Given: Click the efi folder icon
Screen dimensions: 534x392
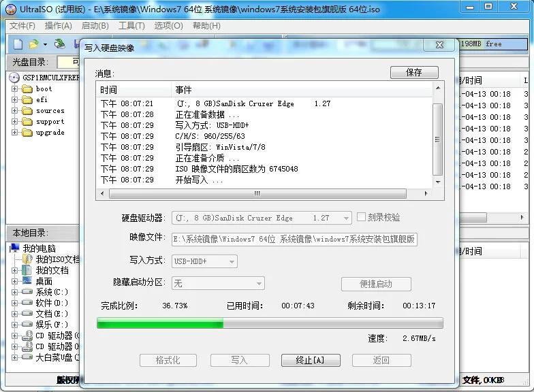Looking at the screenshot, I should tap(27, 100).
